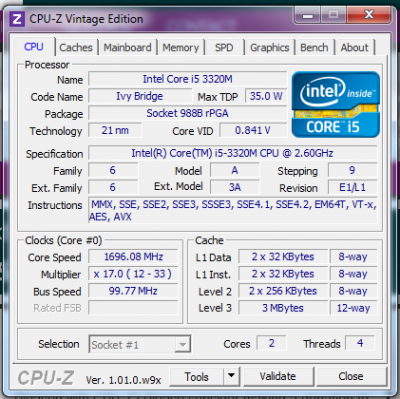Click the Core Speed 1696.08 MHz value
The image size is (400, 399).
[133, 257]
